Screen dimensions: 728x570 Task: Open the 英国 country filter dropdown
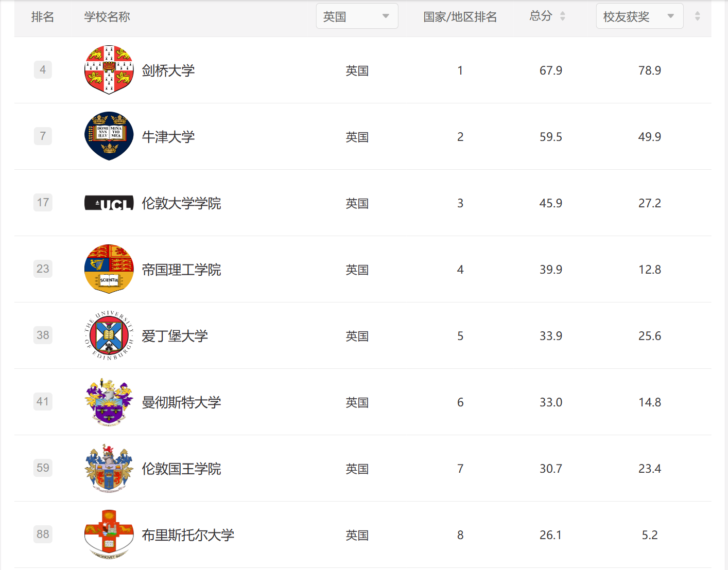tap(357, 16)
